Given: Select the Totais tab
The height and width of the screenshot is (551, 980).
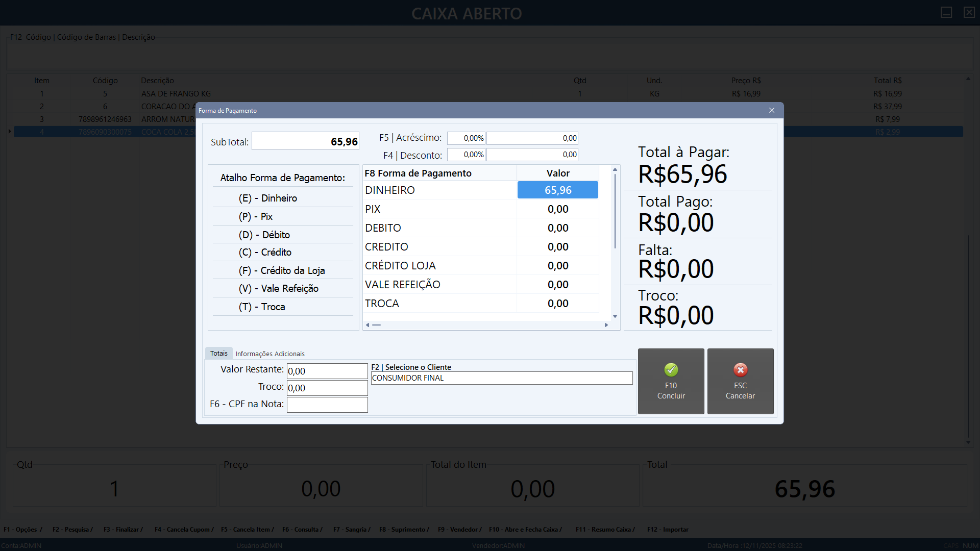Looking at the screenshot, I should coord(218,353).
